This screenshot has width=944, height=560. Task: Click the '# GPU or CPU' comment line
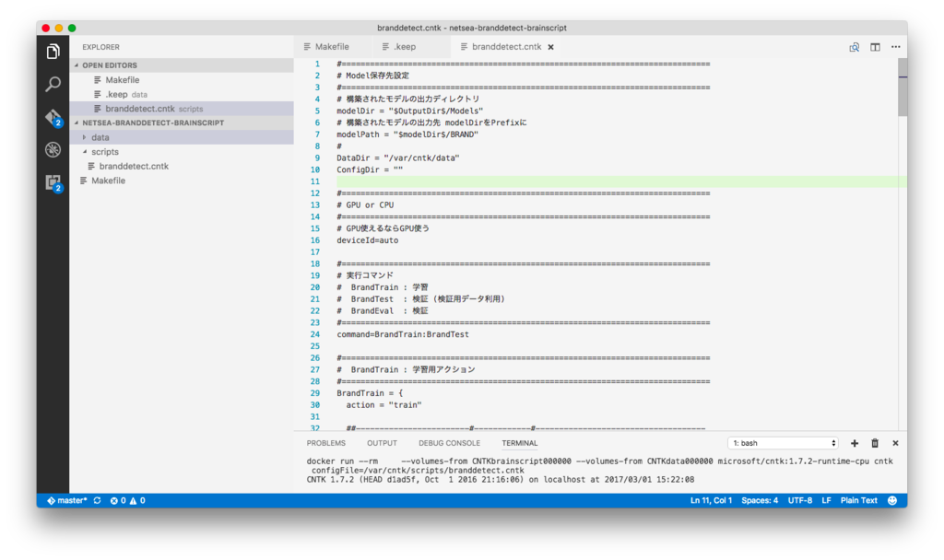tap(365, 205)
